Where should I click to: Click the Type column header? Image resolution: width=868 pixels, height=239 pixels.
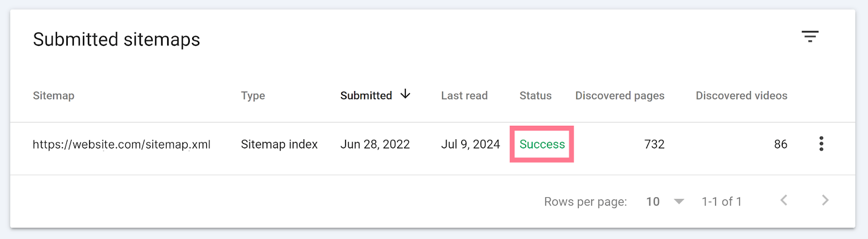tap(253, 95)
